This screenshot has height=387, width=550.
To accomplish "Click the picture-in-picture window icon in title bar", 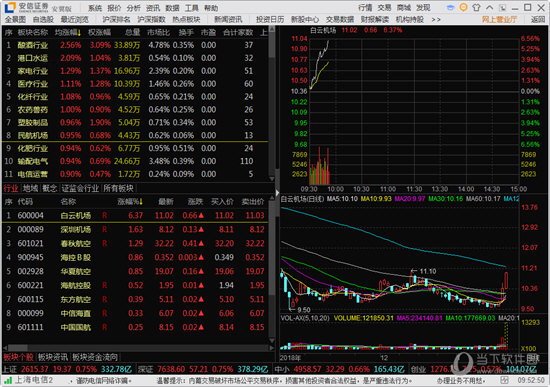I will (x=503, y=8).
